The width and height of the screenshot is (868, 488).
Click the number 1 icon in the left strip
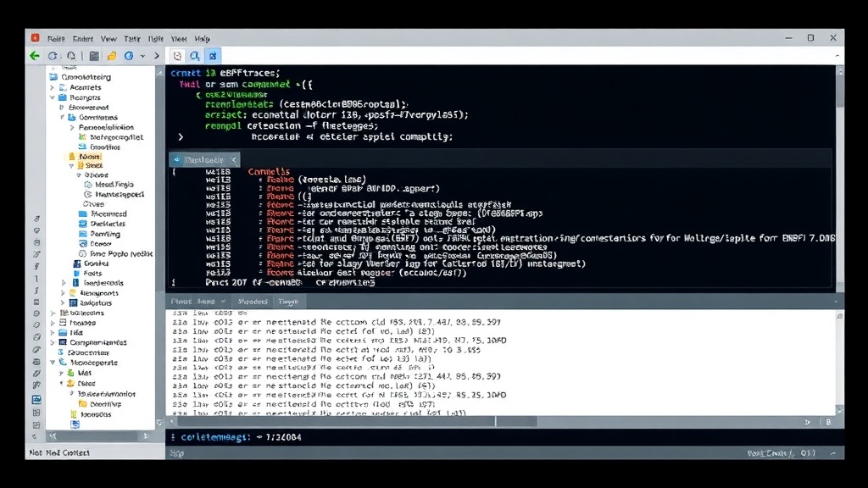(36, 279)
